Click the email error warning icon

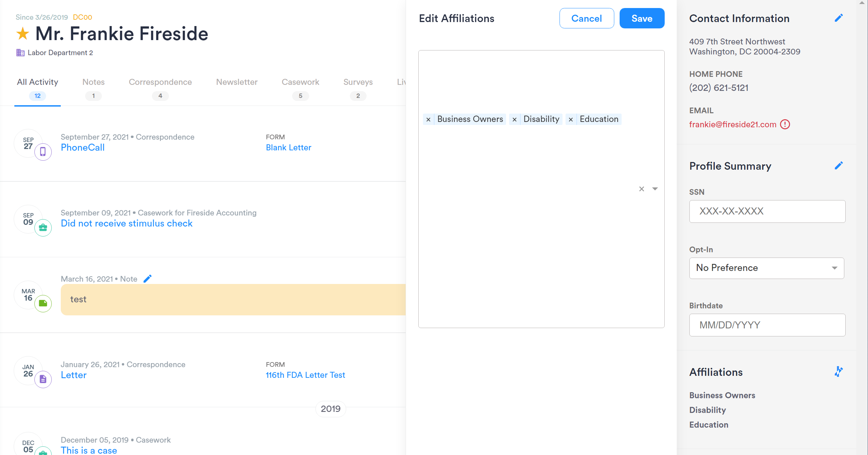click(785, 125)
